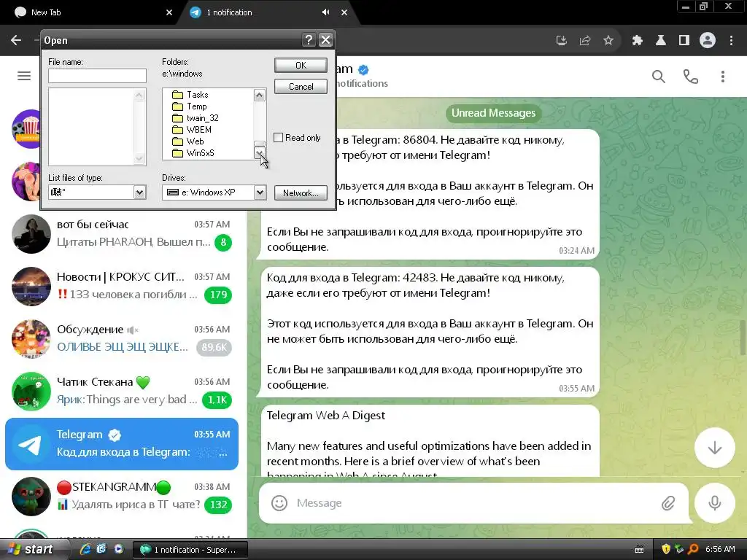Screen dimensions: 747x560
Task: Bookmark this page with the star icon
Action: coord(608,41)
